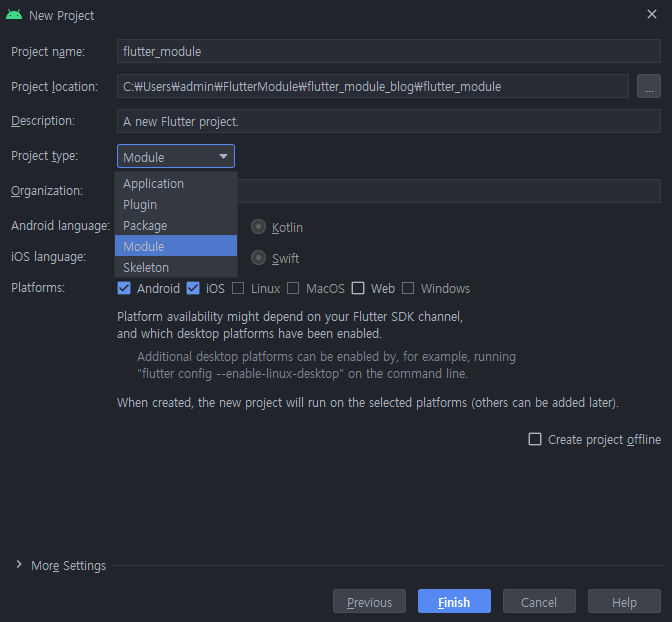Image resolution: width=672 pixels, height=622 pixels.
Task: Enable the MacOS platform checkbox
Action: click(293, 288)
